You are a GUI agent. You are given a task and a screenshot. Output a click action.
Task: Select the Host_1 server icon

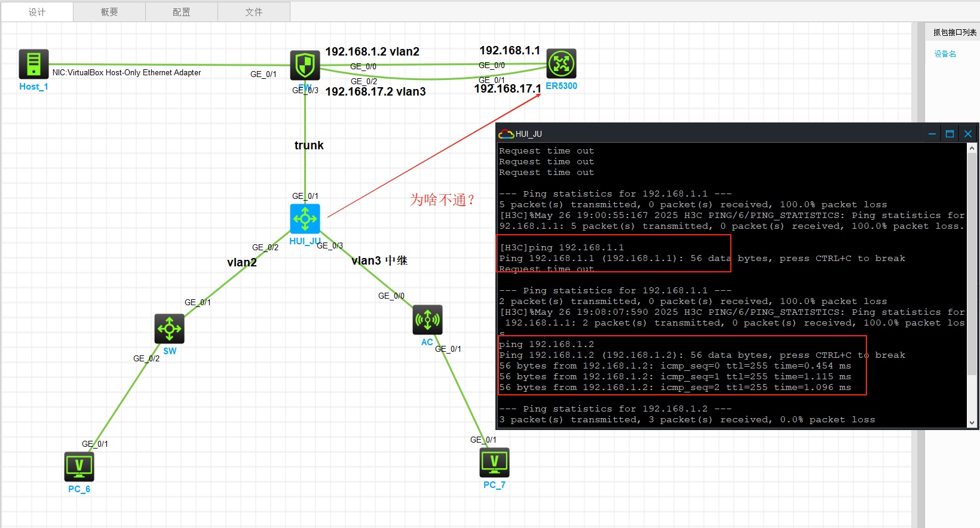point(33,64)
